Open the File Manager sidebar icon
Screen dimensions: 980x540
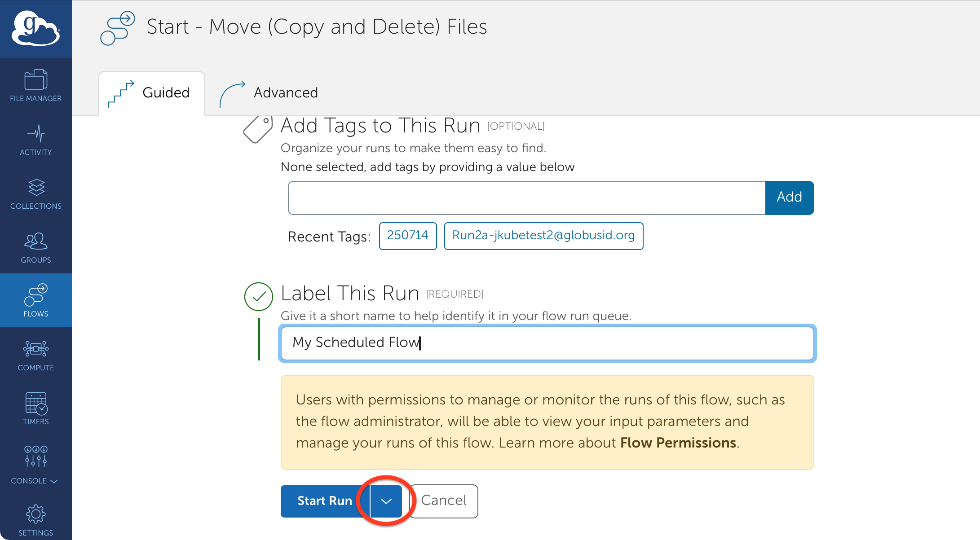(35, 85)
